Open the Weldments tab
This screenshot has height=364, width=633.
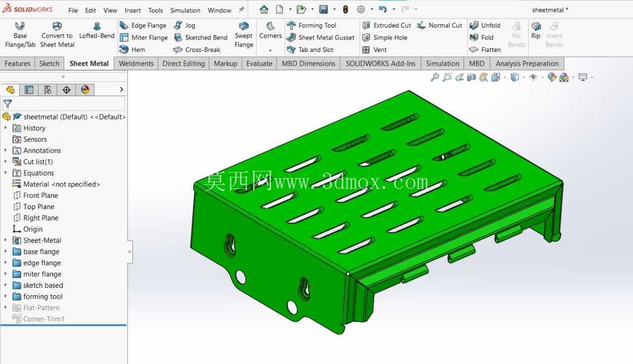(x=136, y=63)
